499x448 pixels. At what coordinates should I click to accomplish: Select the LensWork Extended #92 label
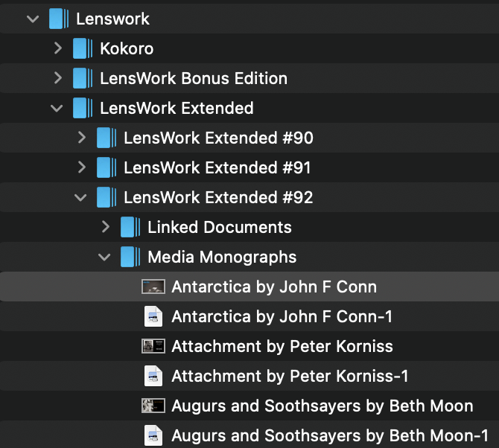click(x=217, y=197)
